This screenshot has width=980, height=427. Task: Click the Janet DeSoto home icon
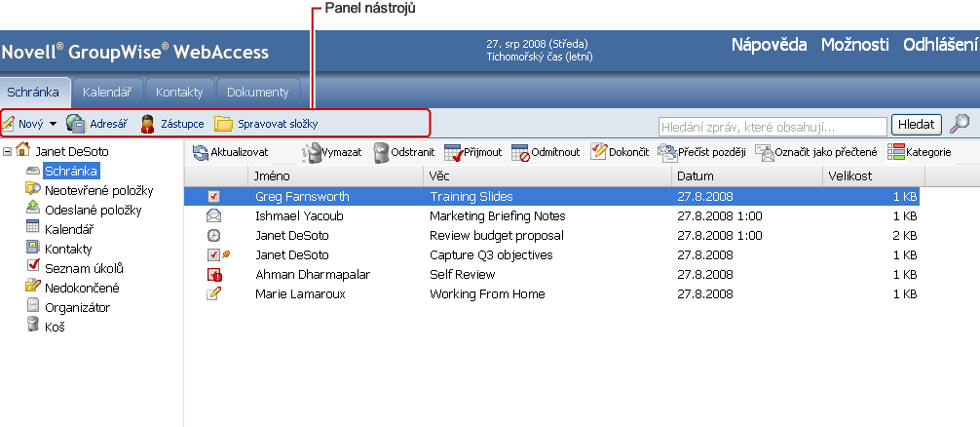pyautogui.click(x=23, y=149)
